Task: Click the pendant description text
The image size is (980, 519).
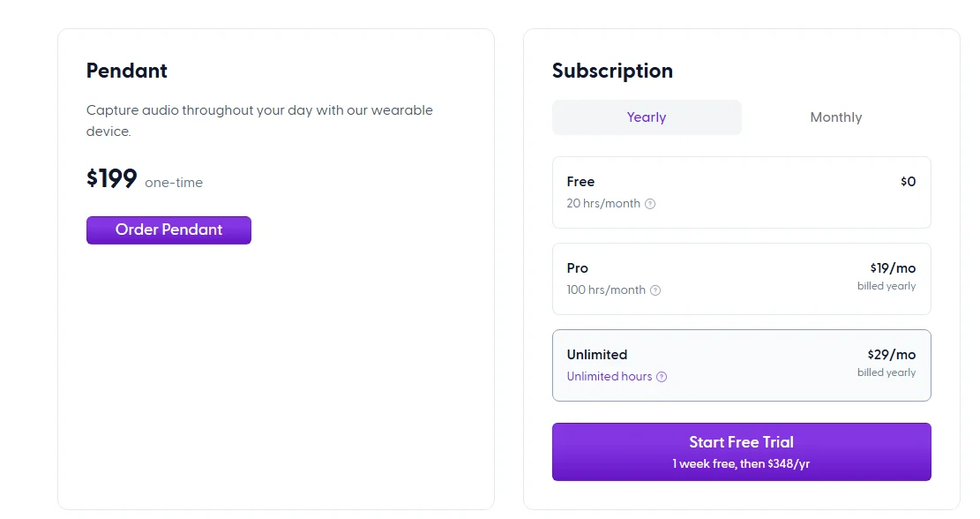Action: [x=259, y=121]
